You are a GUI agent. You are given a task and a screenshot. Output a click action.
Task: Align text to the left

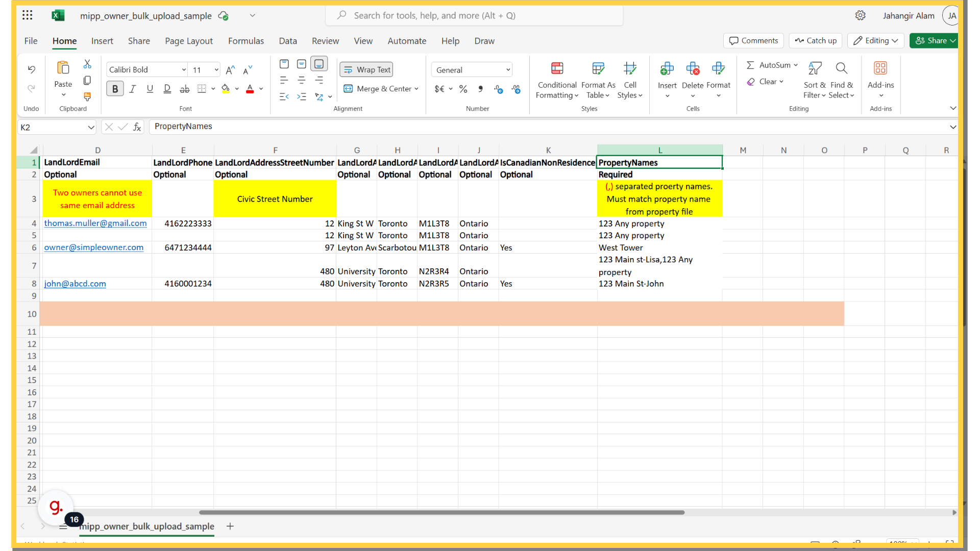(284, 80)
